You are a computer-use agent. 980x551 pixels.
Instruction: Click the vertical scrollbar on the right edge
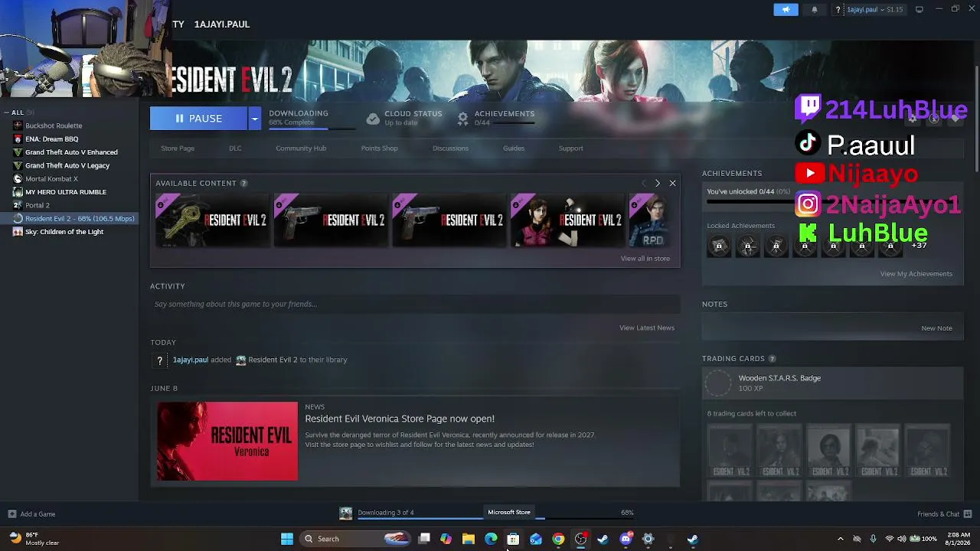[976, 119]
